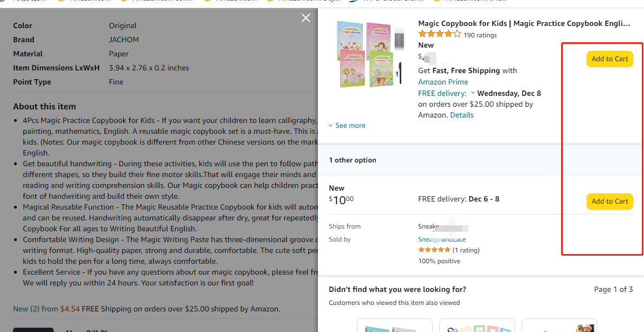Open the New (2) from $4.54 link
644x332 pixels.
coord(46,309)
